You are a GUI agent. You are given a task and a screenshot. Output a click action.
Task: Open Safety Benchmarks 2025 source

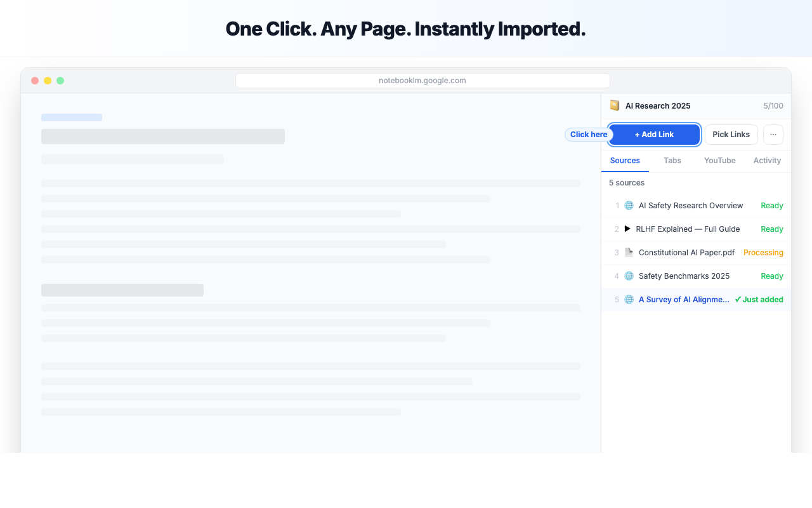[x=684, y=276]
